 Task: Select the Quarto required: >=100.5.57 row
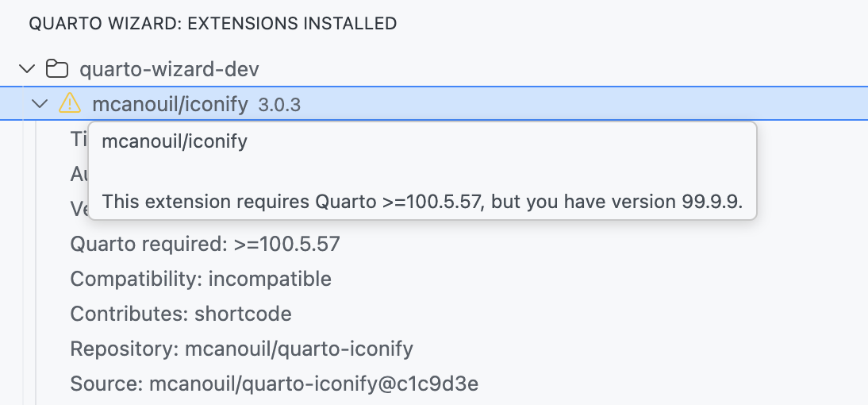click(x=205, y=244)
